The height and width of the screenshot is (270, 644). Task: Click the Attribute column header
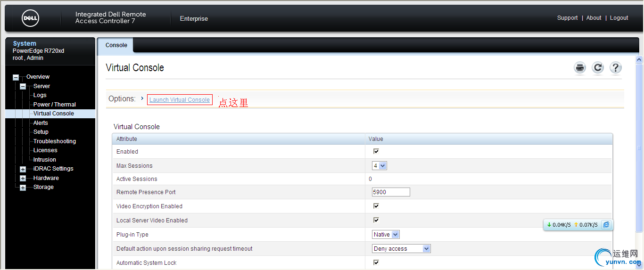pyautogui.click(x=127, y=139)
